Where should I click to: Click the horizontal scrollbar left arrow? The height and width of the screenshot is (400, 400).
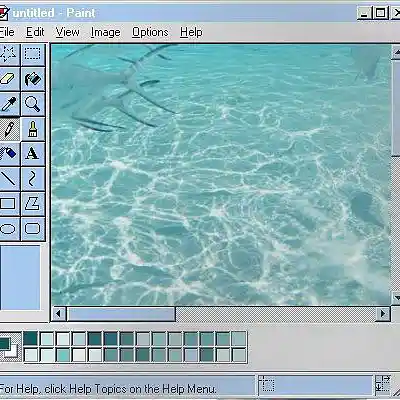(x=59, y=314)
